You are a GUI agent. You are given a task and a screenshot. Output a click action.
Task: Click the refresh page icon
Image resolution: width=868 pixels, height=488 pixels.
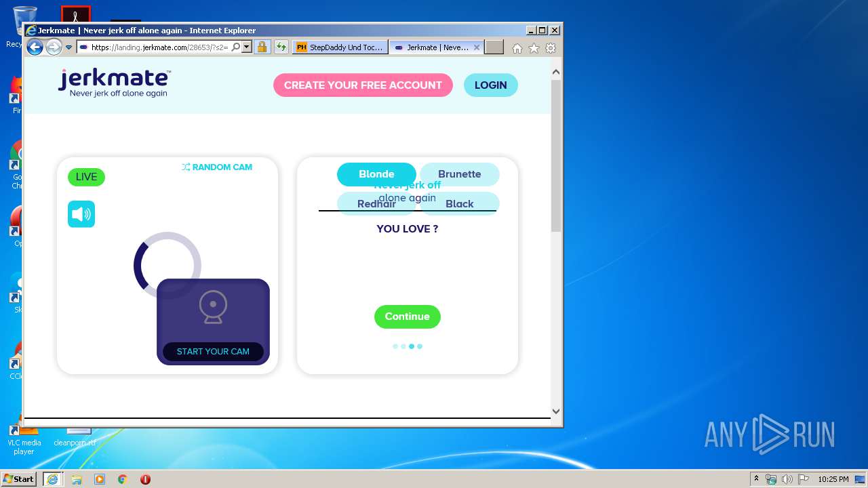(281, 47)
